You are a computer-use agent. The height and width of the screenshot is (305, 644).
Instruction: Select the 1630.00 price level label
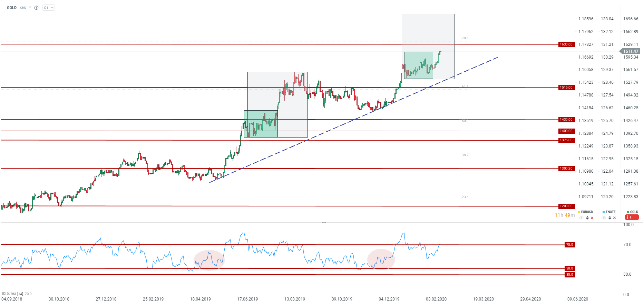tap(566, 44)
